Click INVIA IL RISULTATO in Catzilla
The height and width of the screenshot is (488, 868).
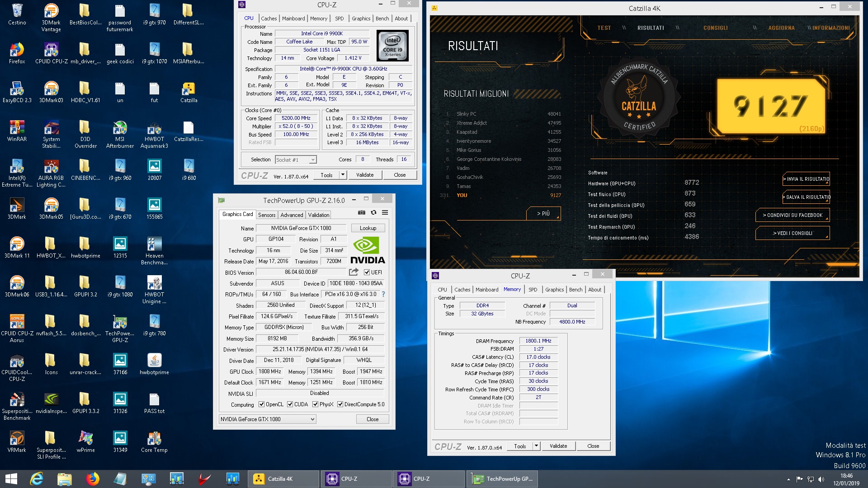click(807, 179)
